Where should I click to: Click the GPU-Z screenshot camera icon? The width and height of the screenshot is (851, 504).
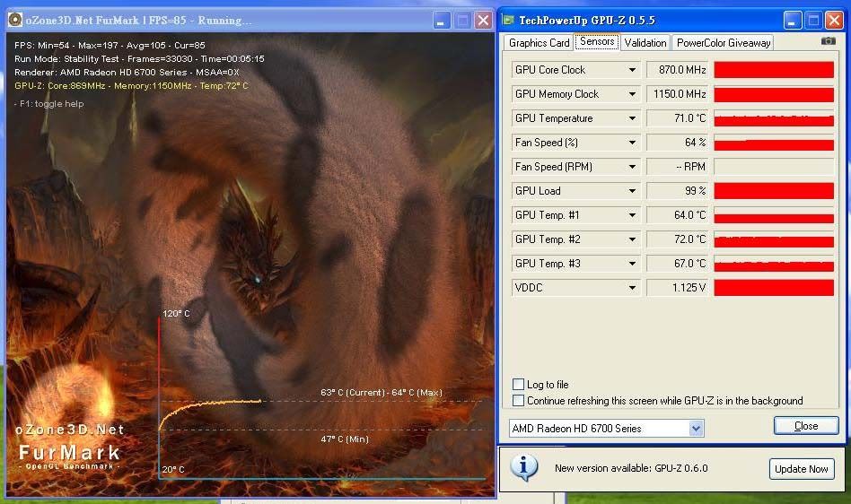point(829,41)
